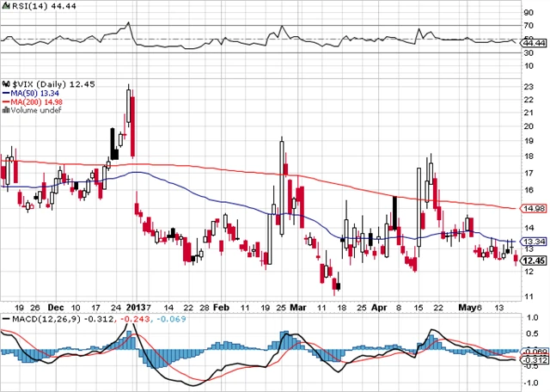The width and height of the screenshot is (550, 392).
Task: Click the 44.44 RSI value tag on right
Action: [533, 43]
